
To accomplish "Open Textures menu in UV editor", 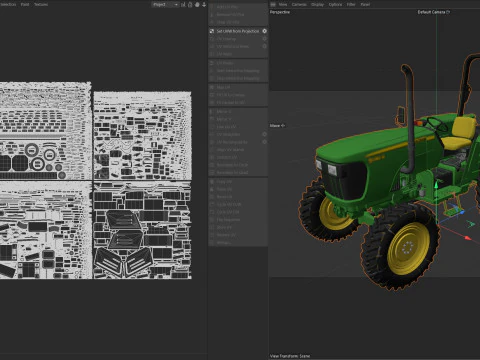I will (41, 4).
